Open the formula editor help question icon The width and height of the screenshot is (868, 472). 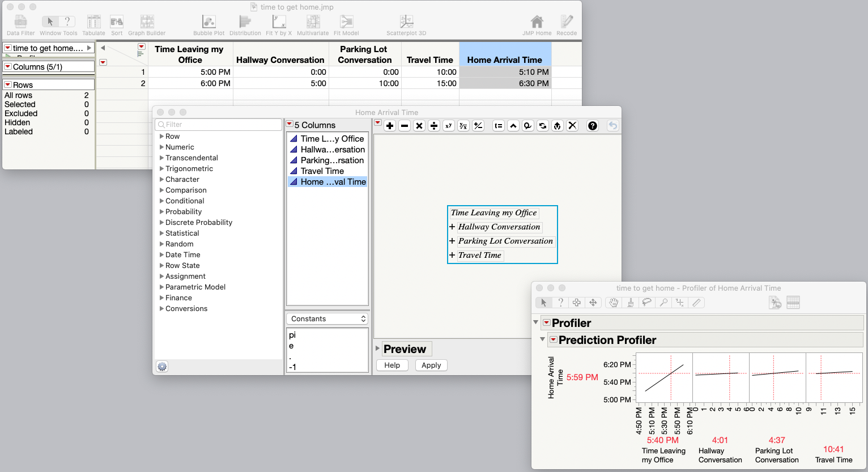click(593, 126)
